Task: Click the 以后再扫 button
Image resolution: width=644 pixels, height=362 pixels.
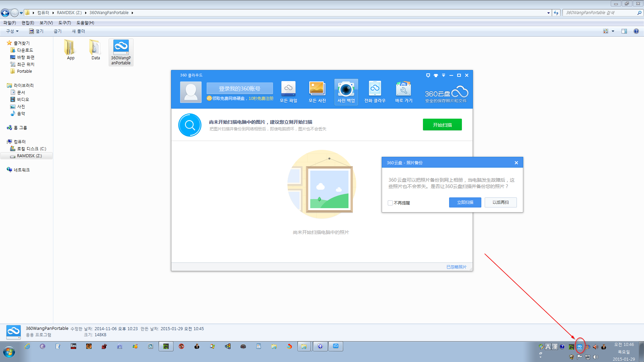Action: (501, 202)
